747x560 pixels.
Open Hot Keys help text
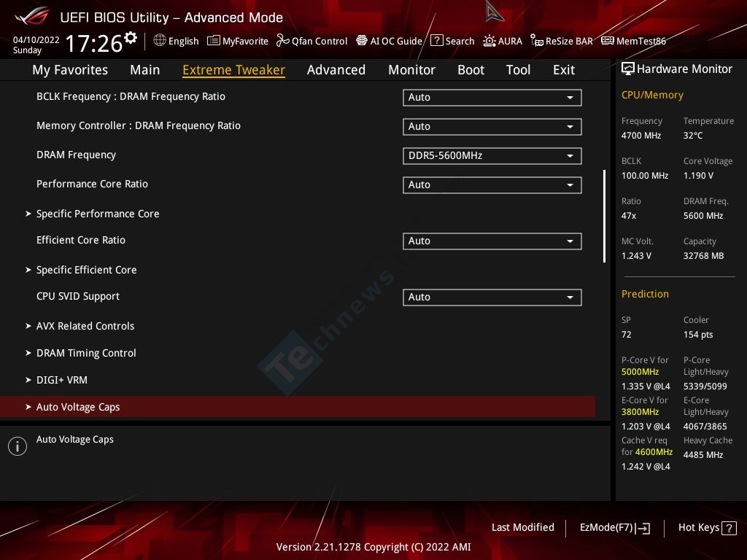[x=698, y=528]
